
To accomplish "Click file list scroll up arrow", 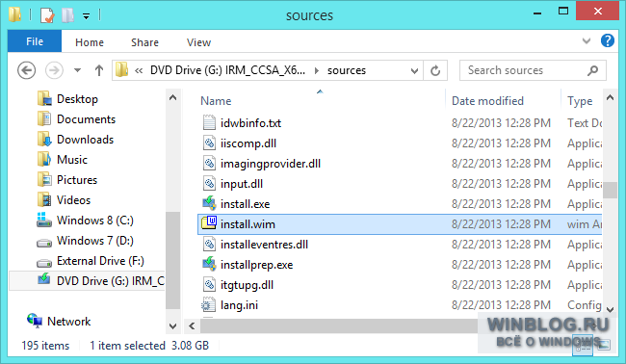I will (x=610, y=97).
